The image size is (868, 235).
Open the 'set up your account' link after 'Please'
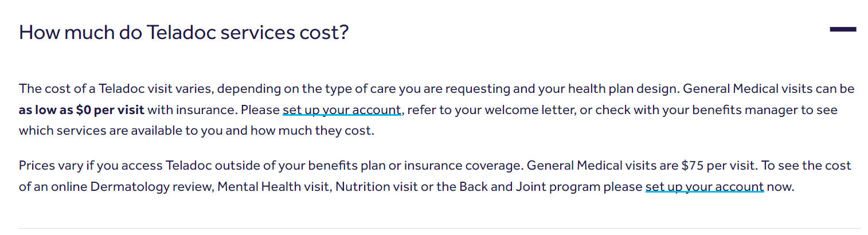(342, 109)
